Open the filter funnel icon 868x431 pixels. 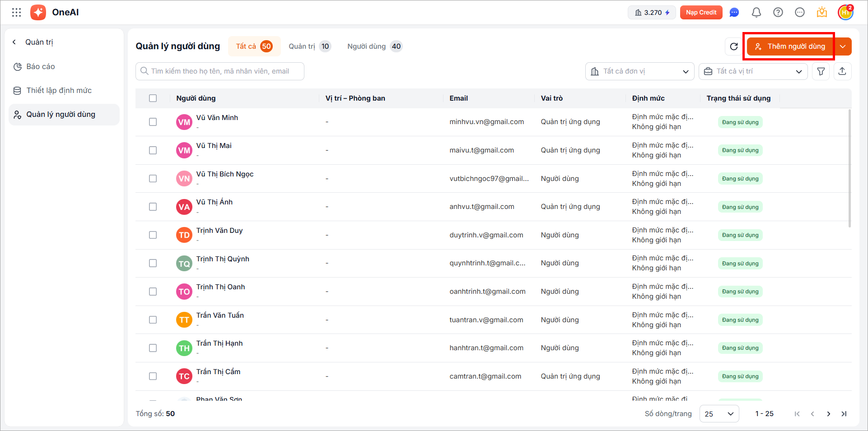(x=821, y=71)
